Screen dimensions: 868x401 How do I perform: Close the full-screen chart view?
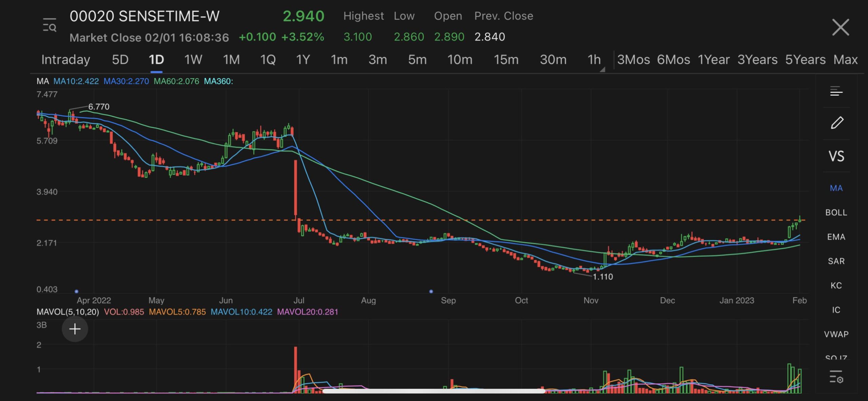click(840, 27)
